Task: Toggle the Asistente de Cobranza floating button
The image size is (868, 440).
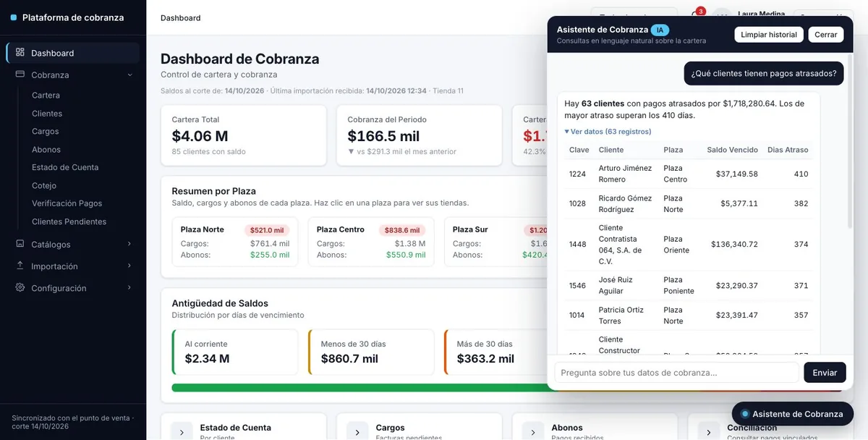Action: (792, 414)
